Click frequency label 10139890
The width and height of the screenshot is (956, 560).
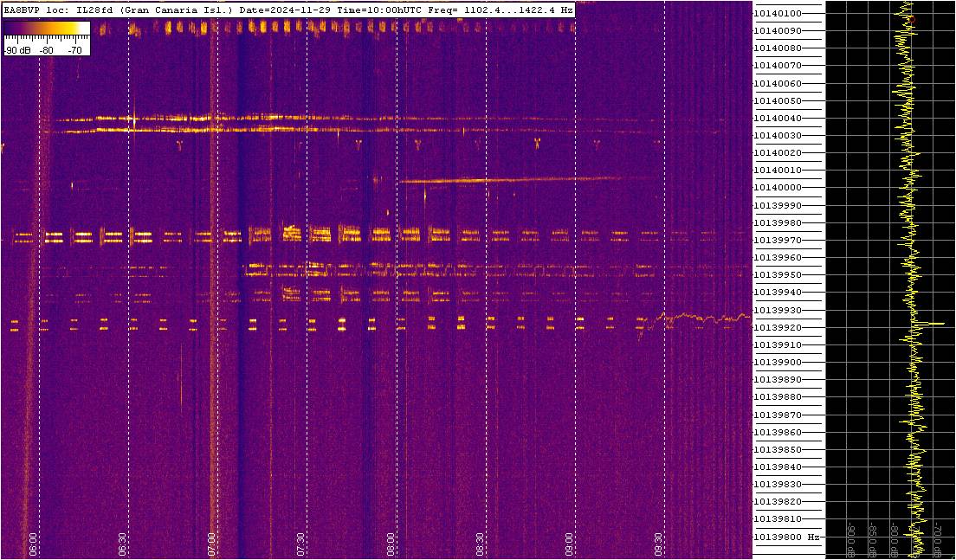(x=777, y=380)
